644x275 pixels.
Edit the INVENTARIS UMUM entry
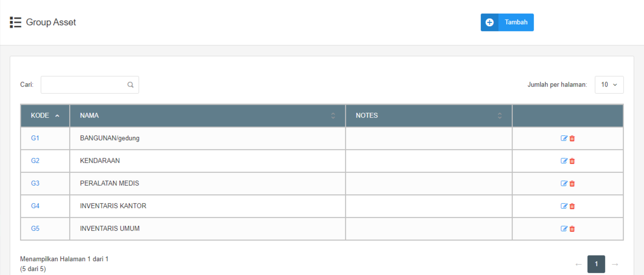click(564, 229)
